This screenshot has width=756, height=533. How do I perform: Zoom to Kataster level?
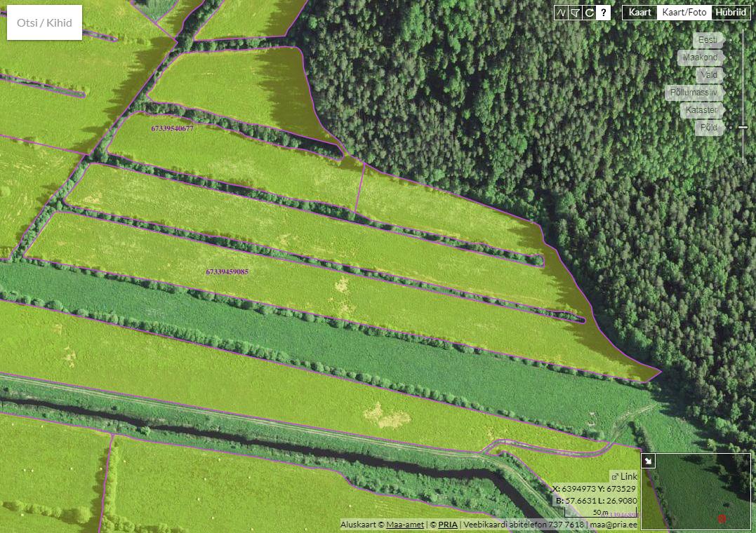pyautogui.click(x=701, y=110)
